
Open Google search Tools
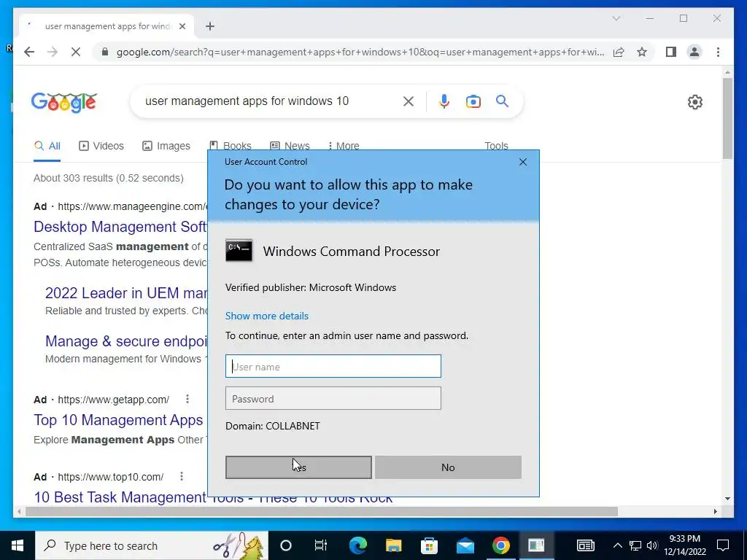496,146
